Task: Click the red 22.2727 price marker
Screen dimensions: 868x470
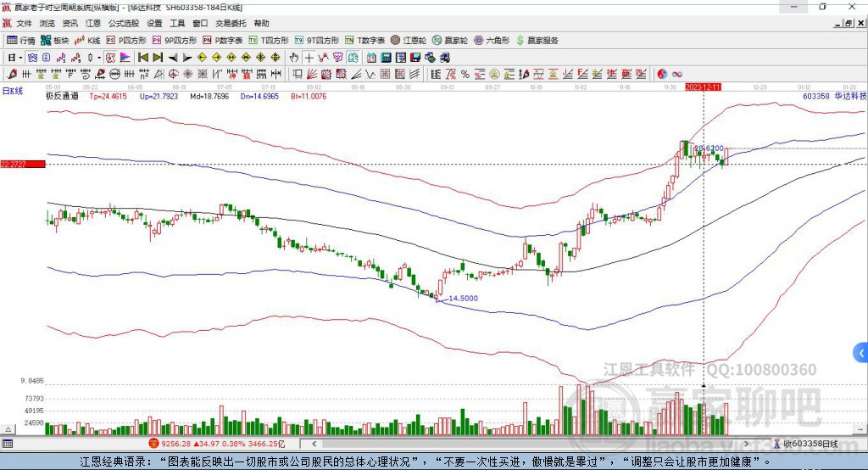Action: pos(23,164)
